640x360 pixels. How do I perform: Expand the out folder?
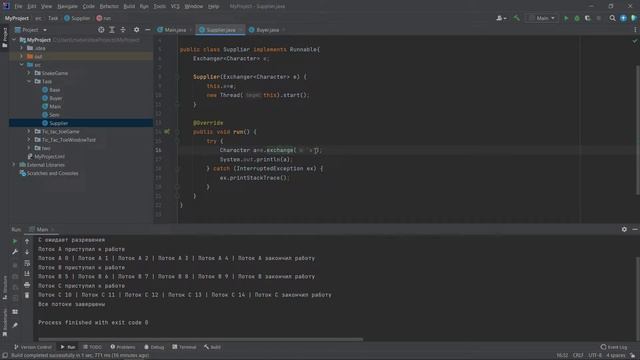click(x=22, y=56)
